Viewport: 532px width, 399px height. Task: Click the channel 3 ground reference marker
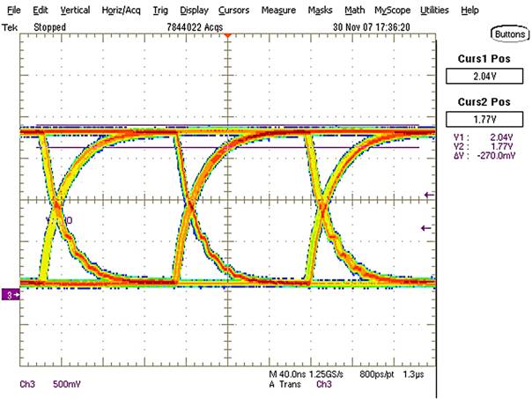pyautogui.click(x=11, y=293)
